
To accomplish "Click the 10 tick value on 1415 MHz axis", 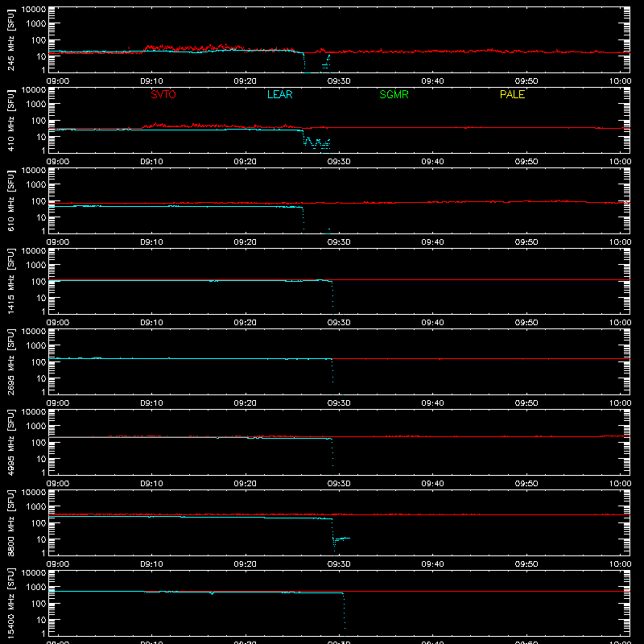I will click(x=41, y=298).
